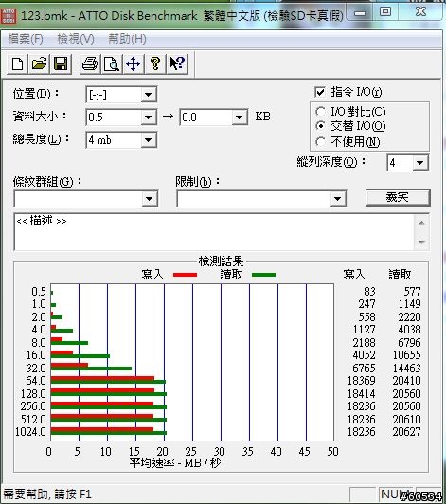446x504 pixels.
Task: Click the write value 83
Action: coord(369,292)
